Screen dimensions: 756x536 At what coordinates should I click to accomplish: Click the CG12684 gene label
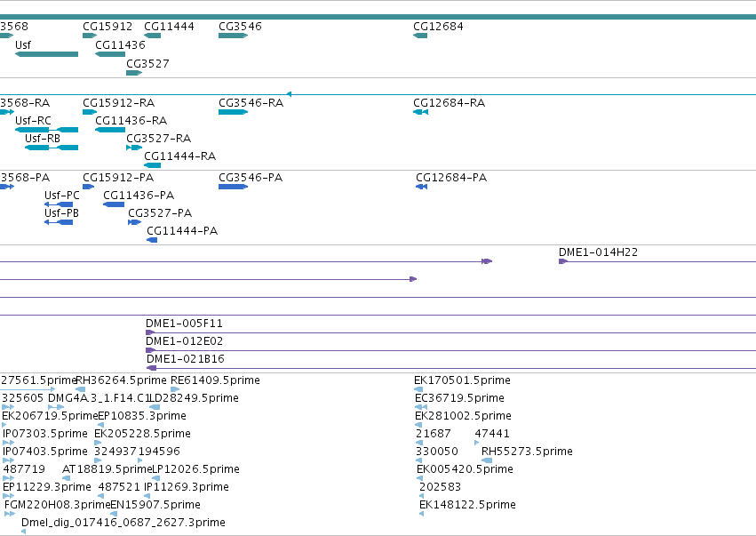pos(438,26)
